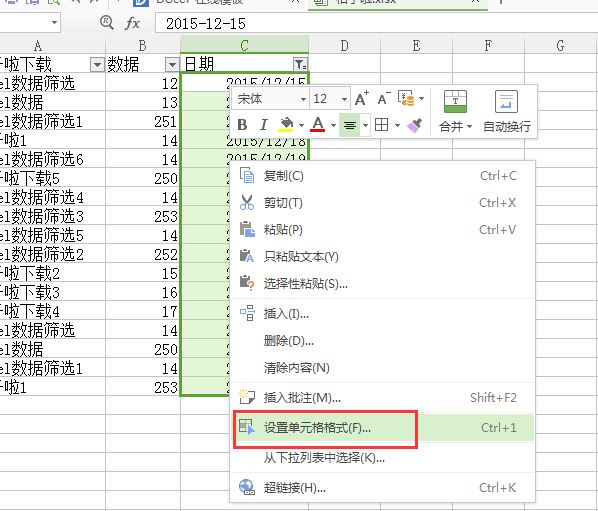Screen dimensions: 598x511
Task: Click the paste-text-only icon
Action: [x=247, y=256]
